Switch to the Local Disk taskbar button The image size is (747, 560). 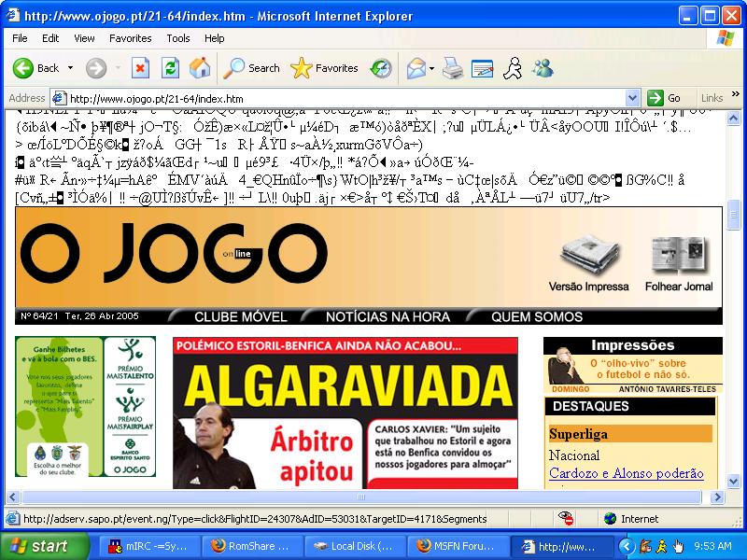356,546
